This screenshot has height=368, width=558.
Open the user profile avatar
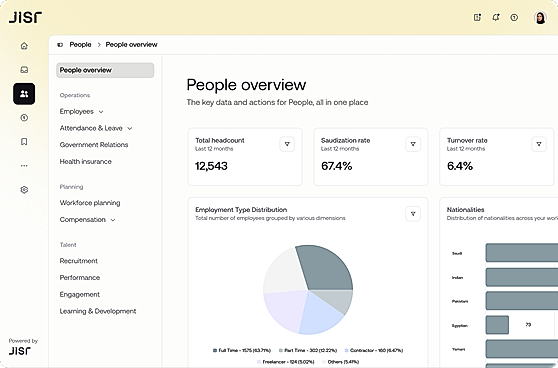coord(540,17)
